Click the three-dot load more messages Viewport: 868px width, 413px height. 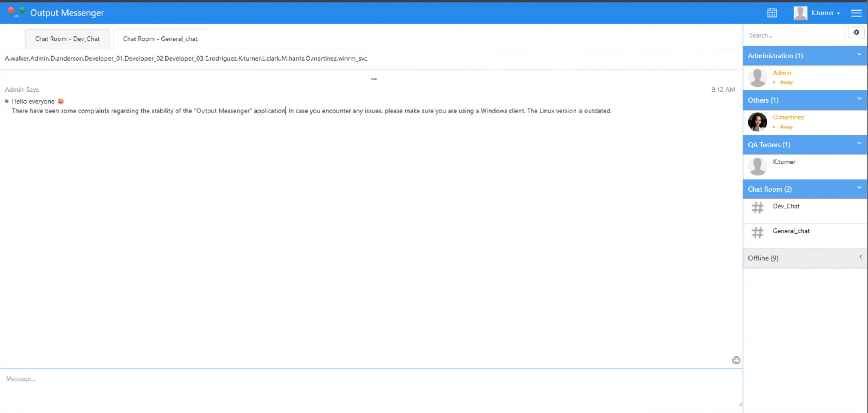(x=374, y=79)
